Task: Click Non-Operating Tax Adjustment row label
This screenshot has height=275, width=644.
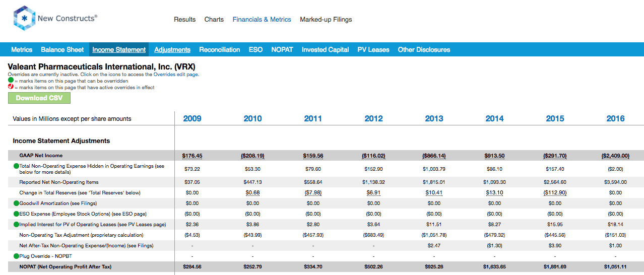Action: 81,235
